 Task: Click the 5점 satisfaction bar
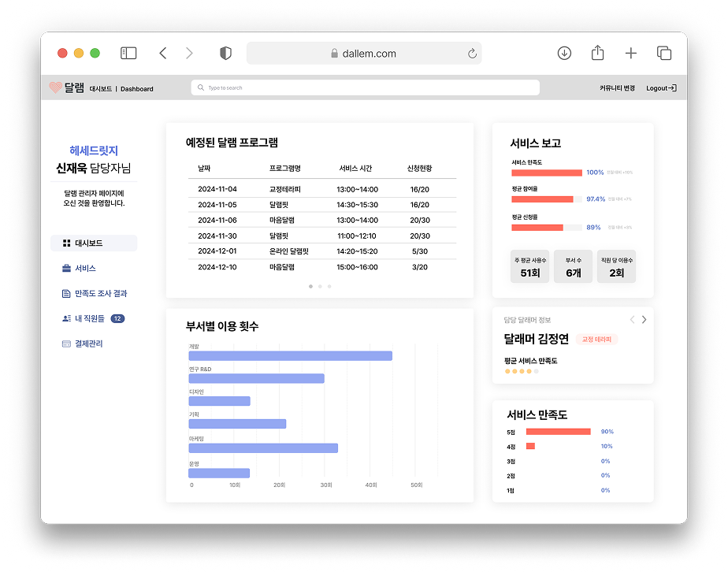(558, 432)
